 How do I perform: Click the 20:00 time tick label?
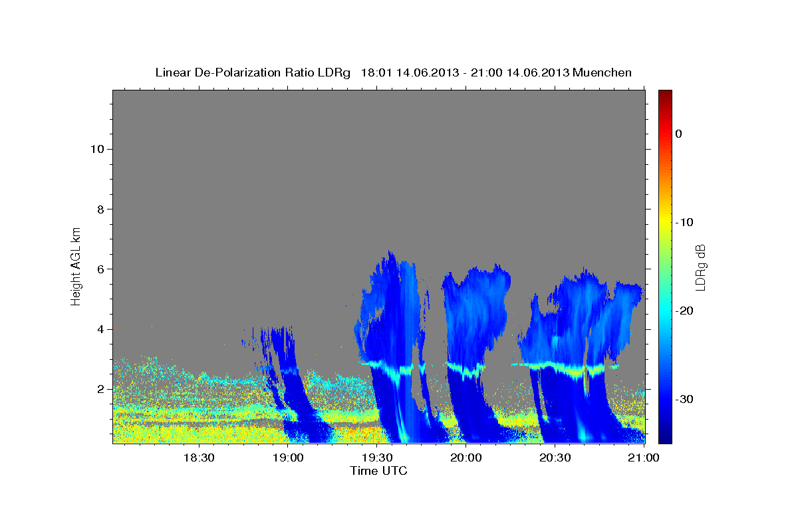tap(466, 458)
